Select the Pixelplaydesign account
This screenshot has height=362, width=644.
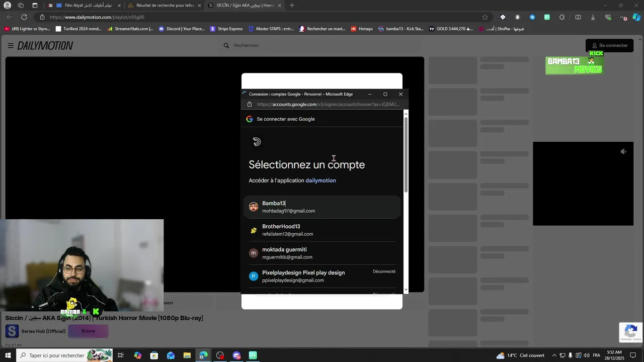coord(322,277)
